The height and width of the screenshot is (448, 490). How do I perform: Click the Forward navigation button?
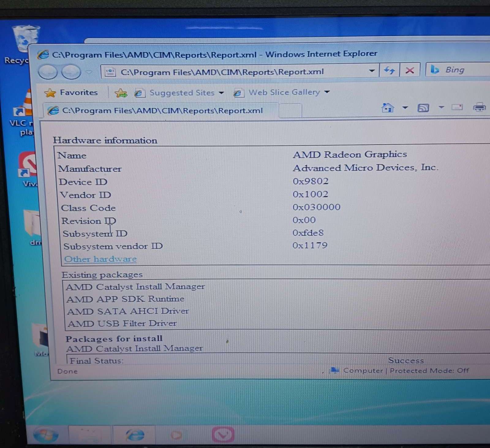pos(71,72)
